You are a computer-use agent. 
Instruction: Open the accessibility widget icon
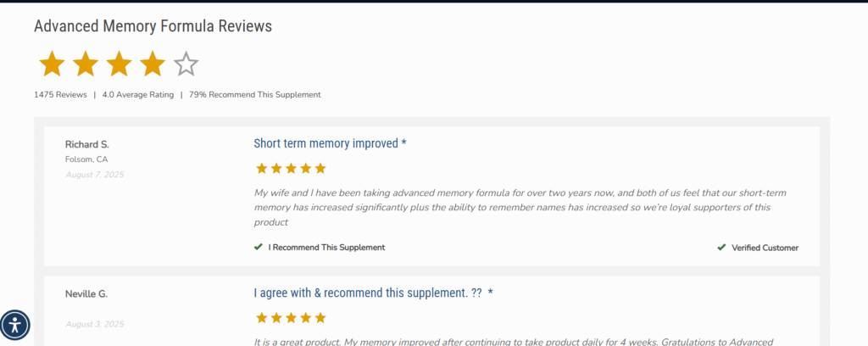pyautogui.click(x=15, y=325)
